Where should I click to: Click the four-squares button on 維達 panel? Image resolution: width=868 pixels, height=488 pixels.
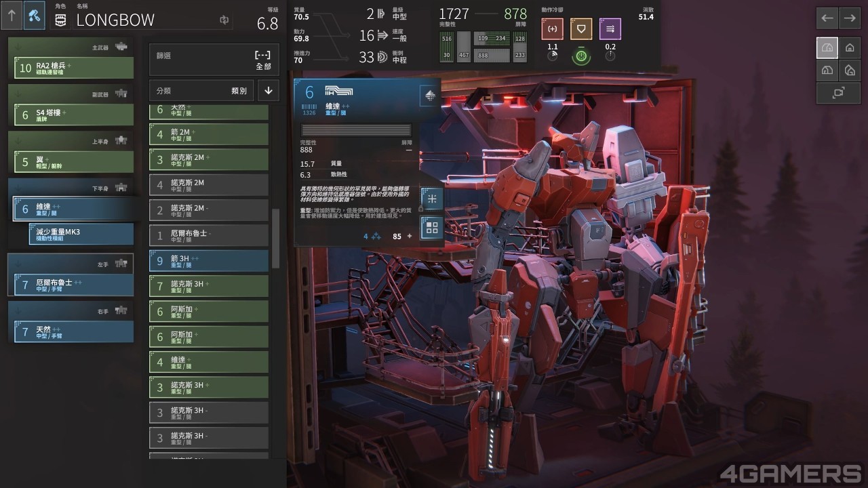[x=431, y=228]
